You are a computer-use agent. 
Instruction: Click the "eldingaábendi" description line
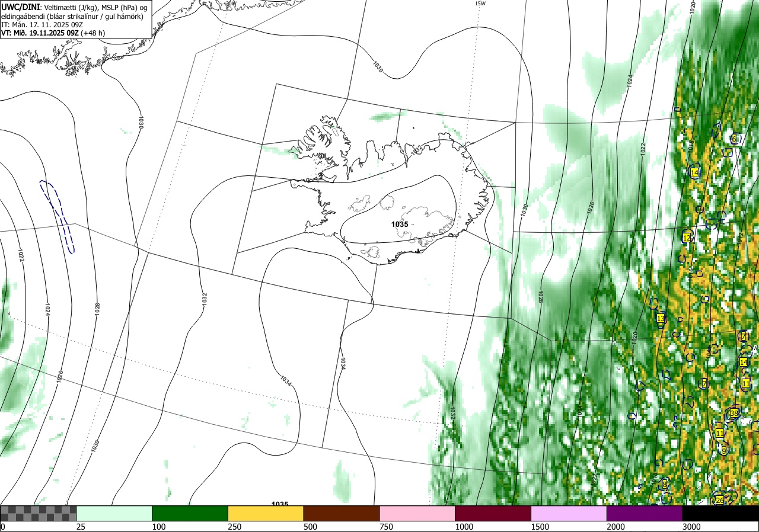point(72,16)
